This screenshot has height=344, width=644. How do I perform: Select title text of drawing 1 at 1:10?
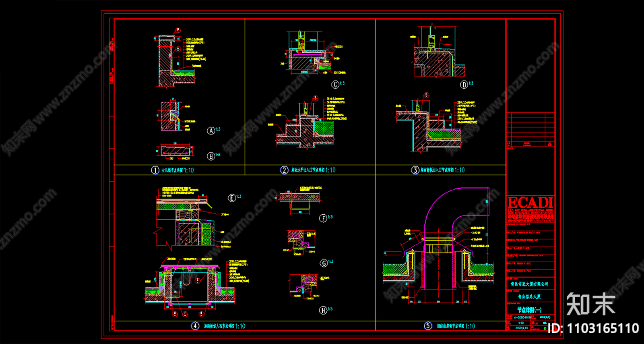pos(178,170)
